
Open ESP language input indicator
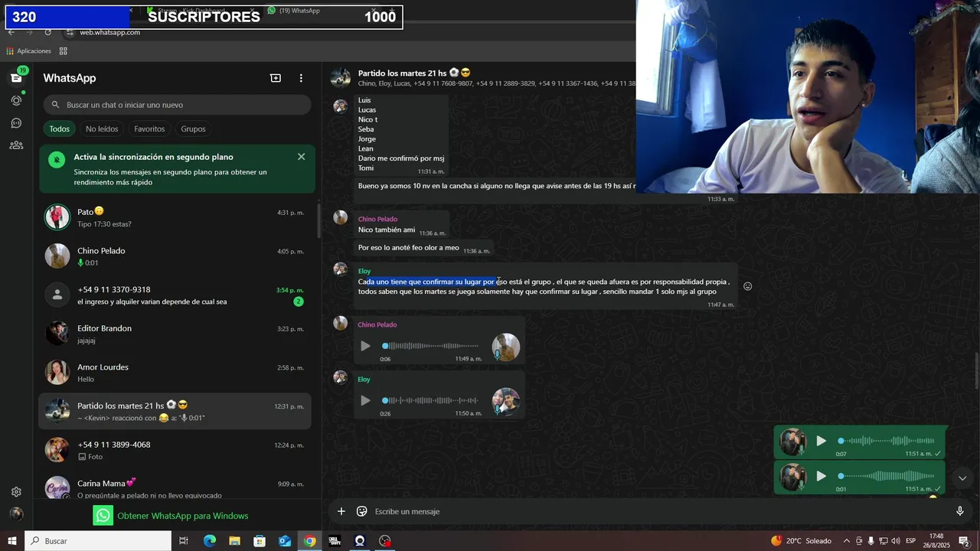911,541
